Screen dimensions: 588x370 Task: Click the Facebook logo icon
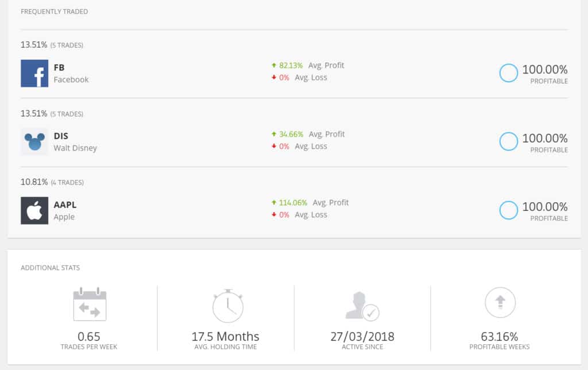click(34, 73)
